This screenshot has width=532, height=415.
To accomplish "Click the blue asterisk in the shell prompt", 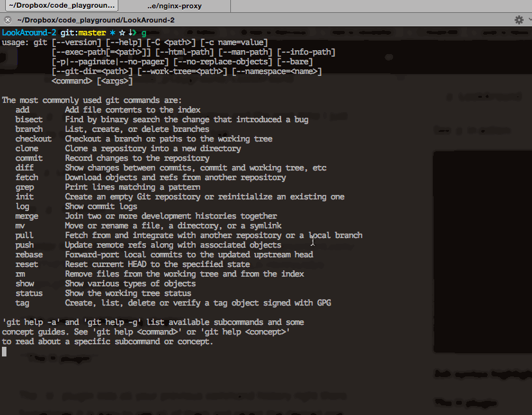I will coord(112,32).
